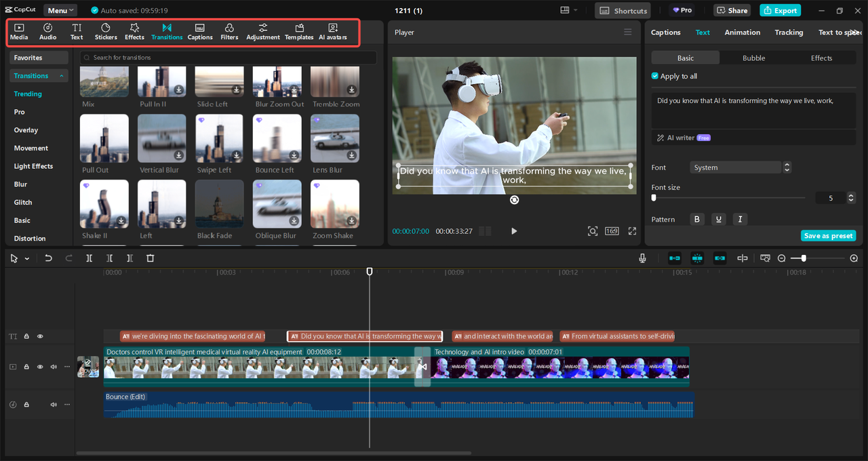
Task: Select the Light Effects category
Action: click(x=33, y=166)
